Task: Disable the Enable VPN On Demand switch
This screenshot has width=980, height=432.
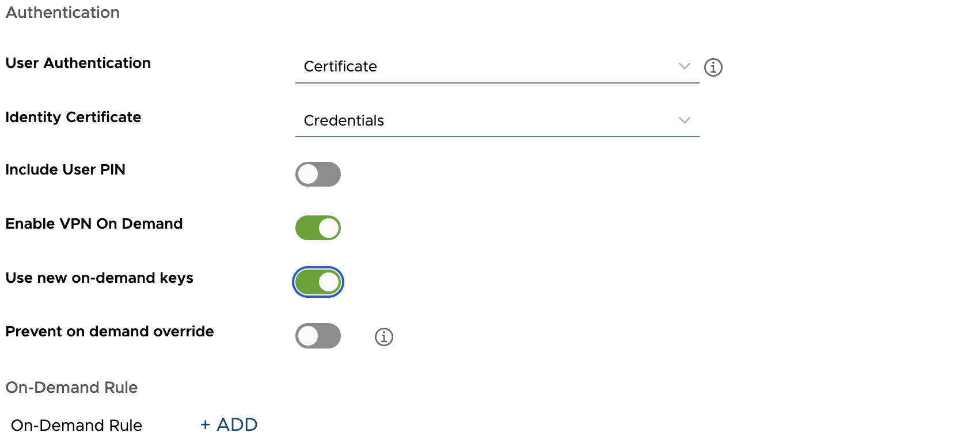Action: 318,228
